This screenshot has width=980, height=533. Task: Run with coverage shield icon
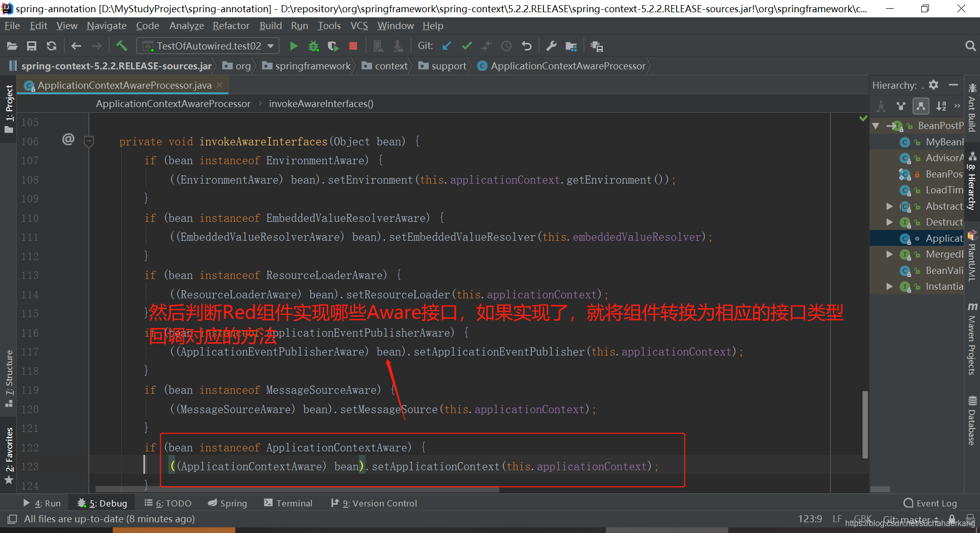333,46
